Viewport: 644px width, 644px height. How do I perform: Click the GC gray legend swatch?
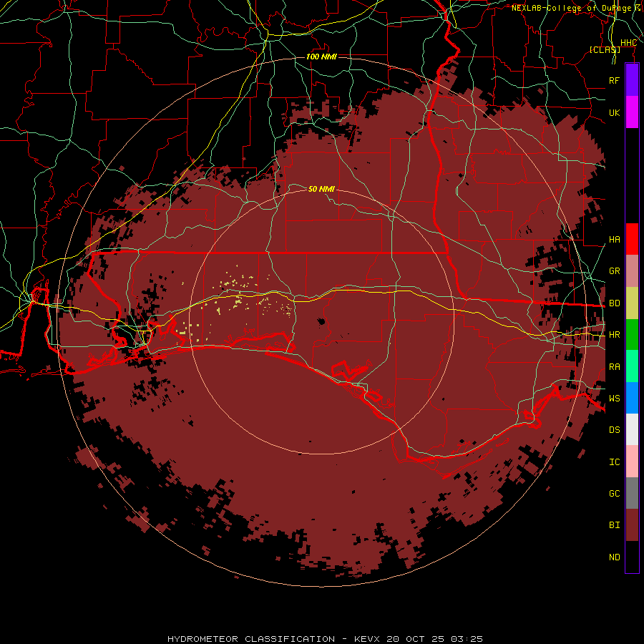point(632,493)
